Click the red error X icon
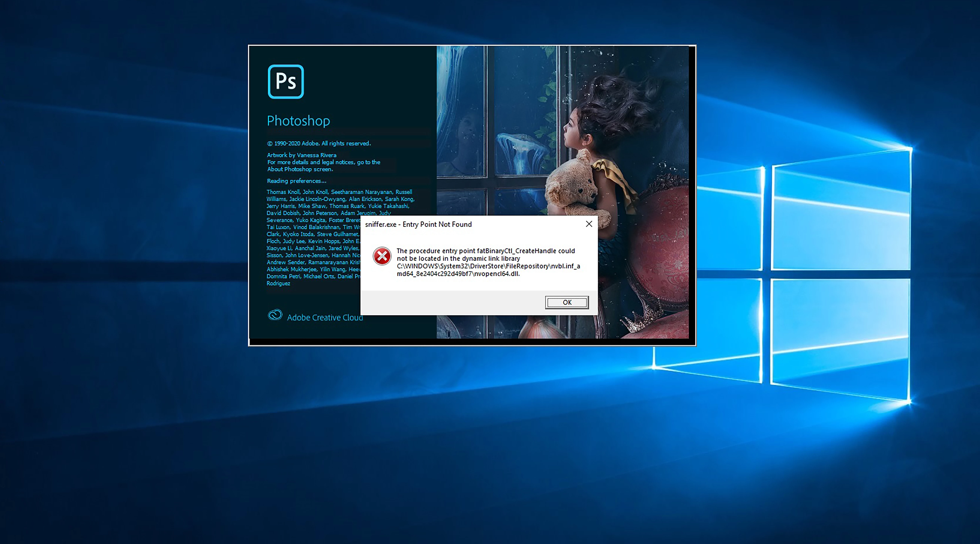The image size is (980, 544). 382,256
